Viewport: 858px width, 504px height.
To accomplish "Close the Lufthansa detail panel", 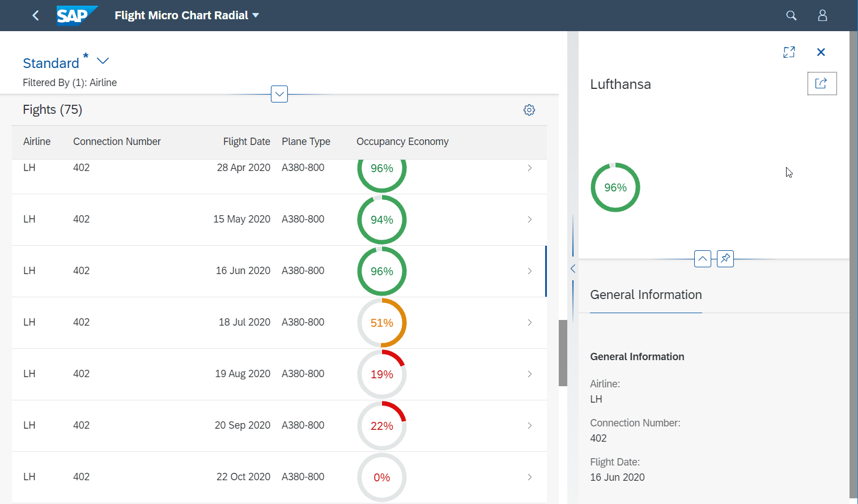I will 821,52.
